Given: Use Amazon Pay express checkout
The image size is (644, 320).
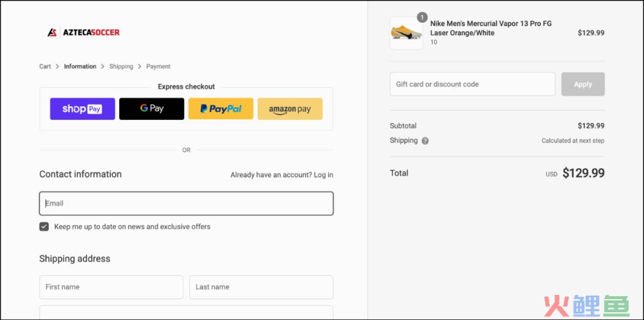Looking at the screenshot, I should click(x=290, y=108).
